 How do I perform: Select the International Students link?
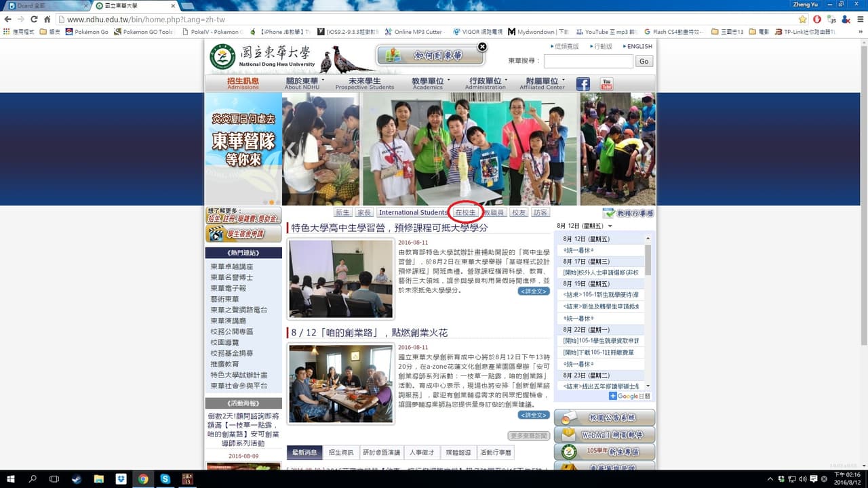413,213
